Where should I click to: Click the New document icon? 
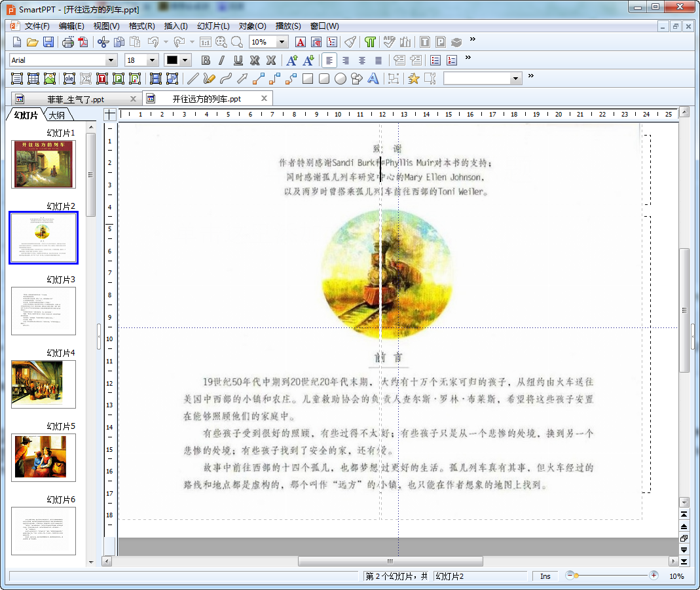(17, 42)
